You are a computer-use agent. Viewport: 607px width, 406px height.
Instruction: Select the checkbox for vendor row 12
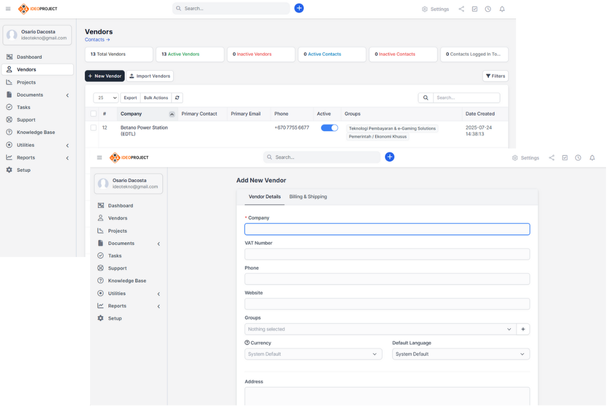click(94, 128)
